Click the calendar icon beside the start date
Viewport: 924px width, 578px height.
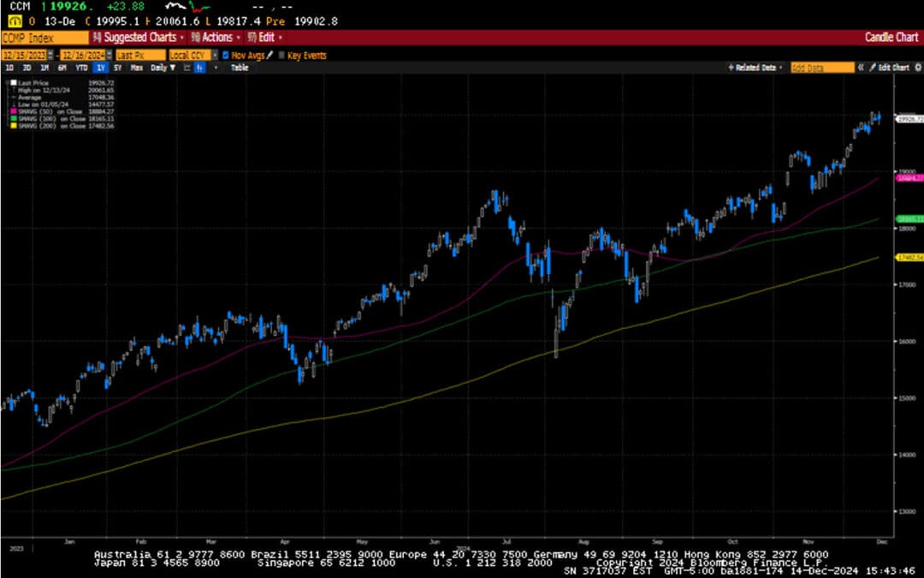(x=49, y=55)
